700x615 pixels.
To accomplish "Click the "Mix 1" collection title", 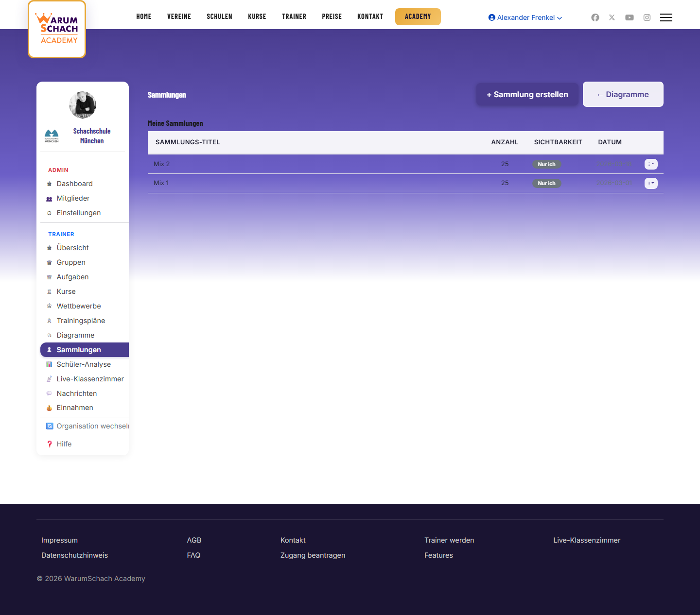I will pyautogui.click(x=161, y=183).
